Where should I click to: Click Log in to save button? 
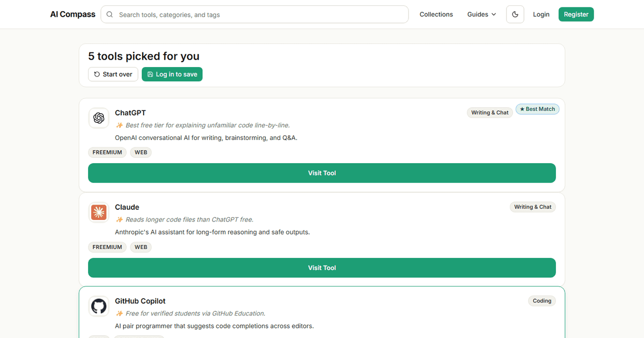pos(172,74)
